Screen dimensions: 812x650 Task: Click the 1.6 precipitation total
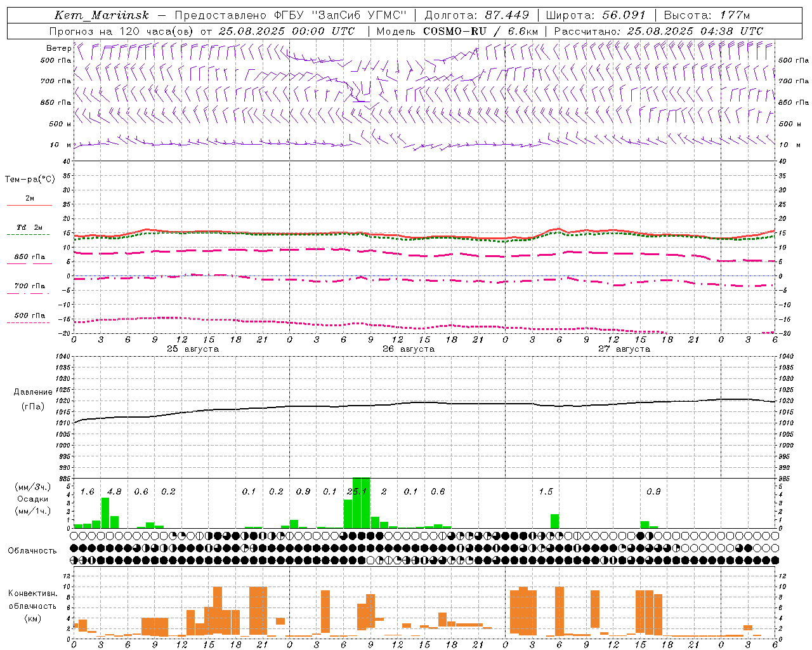tap(87, 492)
